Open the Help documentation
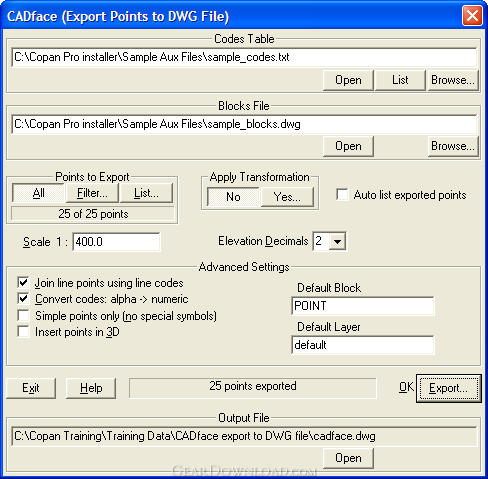 (x=91, y=388)
